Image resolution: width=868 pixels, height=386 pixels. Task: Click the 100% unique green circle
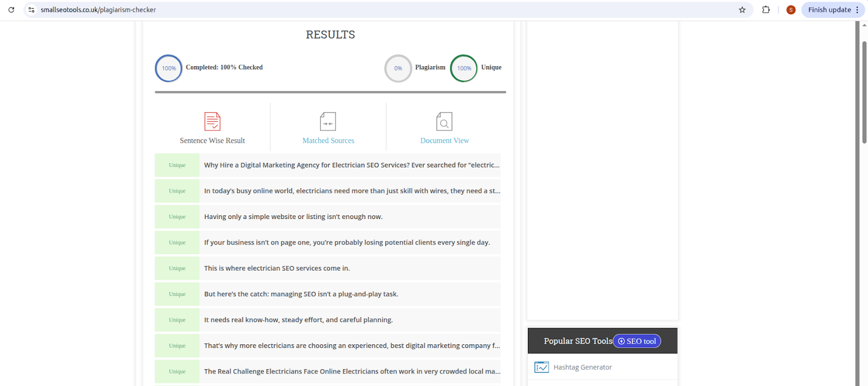pyautogui.click(x=464, y=68)
